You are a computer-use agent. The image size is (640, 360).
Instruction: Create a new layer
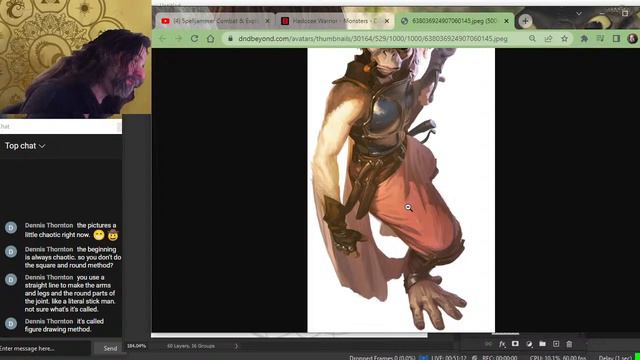coord(556,344)
